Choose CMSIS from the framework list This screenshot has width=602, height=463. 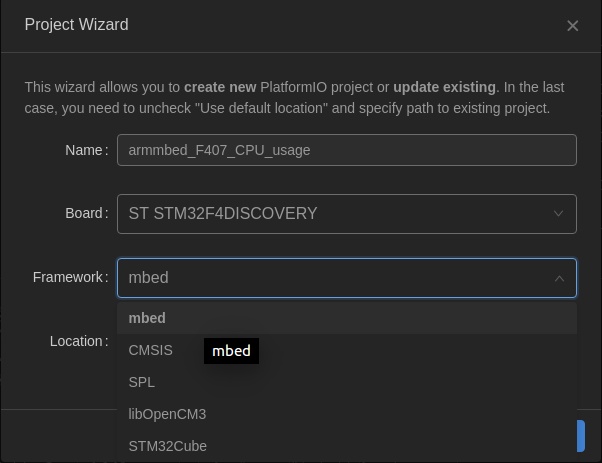point(151,350)
